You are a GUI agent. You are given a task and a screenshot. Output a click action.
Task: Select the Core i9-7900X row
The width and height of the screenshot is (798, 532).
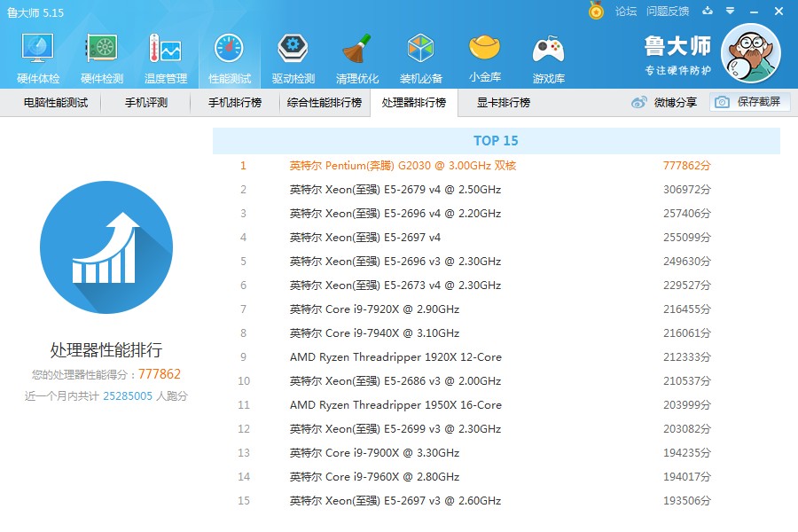[497, 452]
